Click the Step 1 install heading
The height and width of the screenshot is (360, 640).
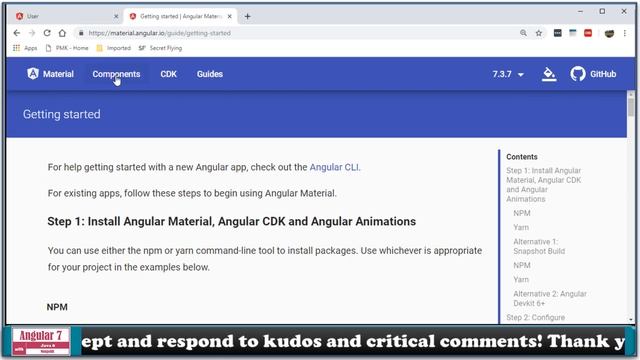[x=231, y=222]
